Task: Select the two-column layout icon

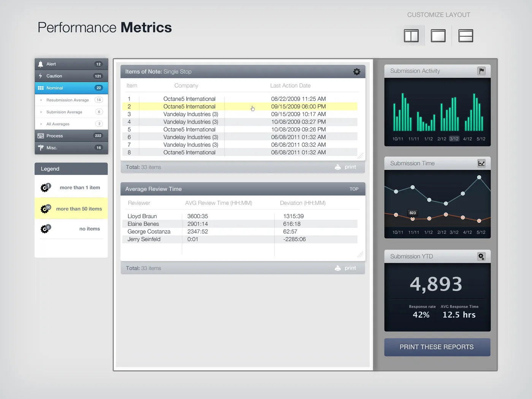Action: click(411, 36)
